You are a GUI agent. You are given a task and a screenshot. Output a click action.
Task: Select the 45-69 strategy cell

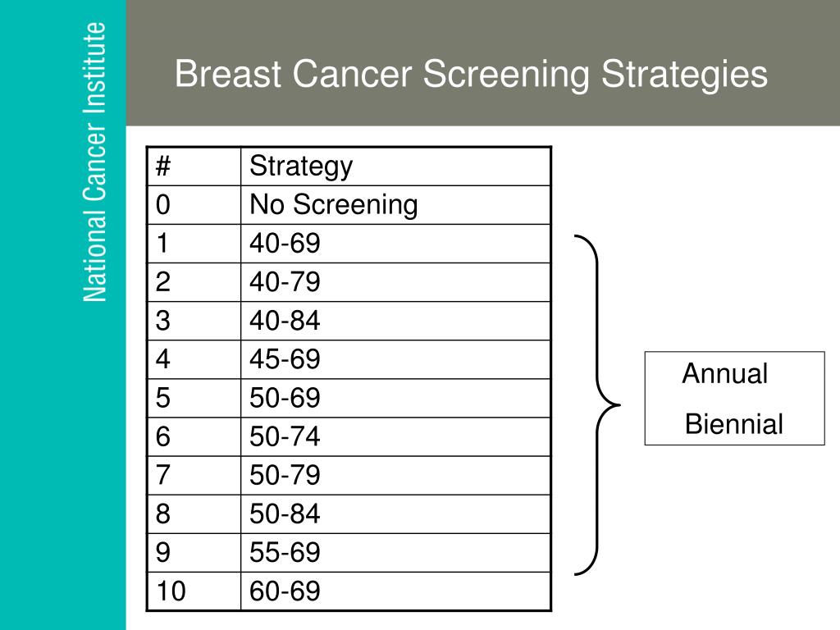pyautogui.click(x=395, y=359)
